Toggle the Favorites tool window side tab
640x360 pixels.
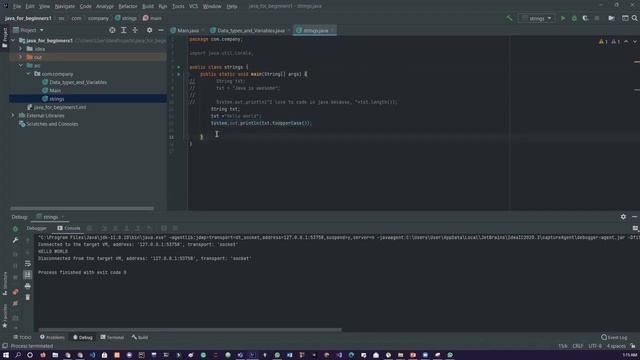click(x=4, y=315)
